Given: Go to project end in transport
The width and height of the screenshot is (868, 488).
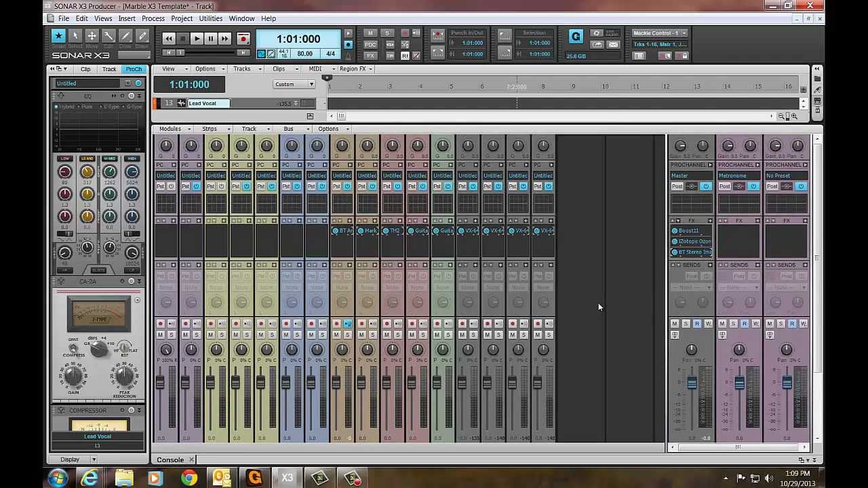Looking at the screenshot, I should [x=243, y=52].
